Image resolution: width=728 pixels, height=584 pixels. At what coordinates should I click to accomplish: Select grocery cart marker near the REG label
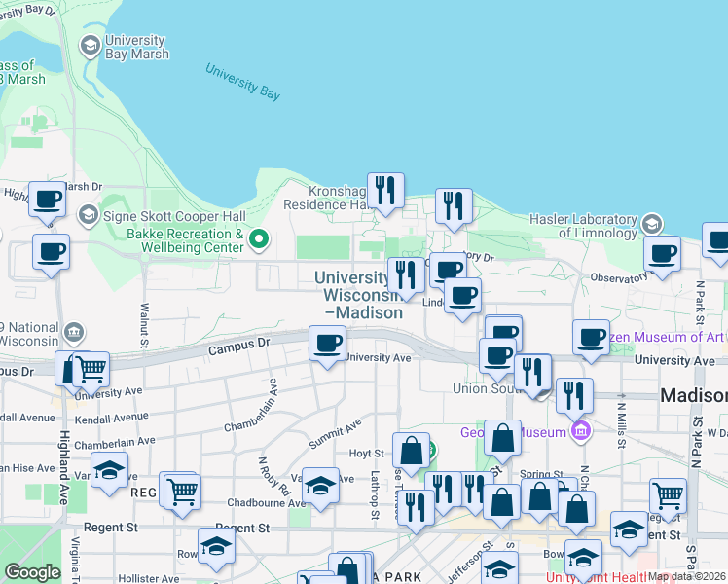[182, 493]
